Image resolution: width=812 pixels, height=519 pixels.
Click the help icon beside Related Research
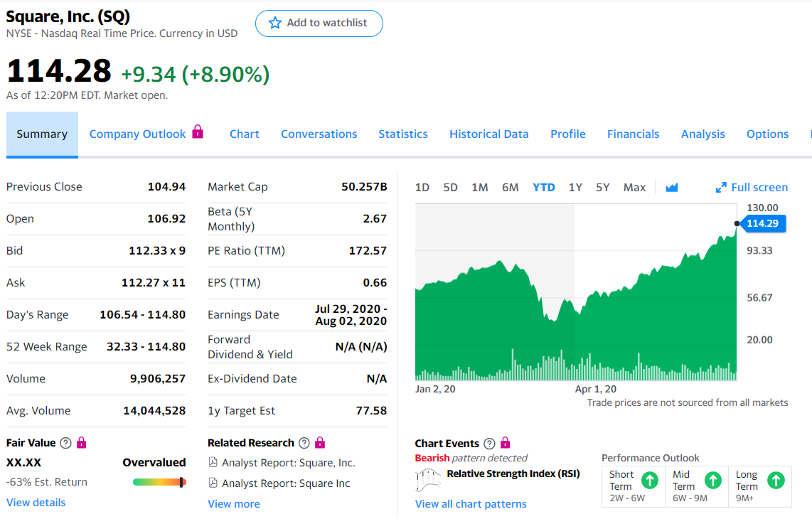(304, 443)
